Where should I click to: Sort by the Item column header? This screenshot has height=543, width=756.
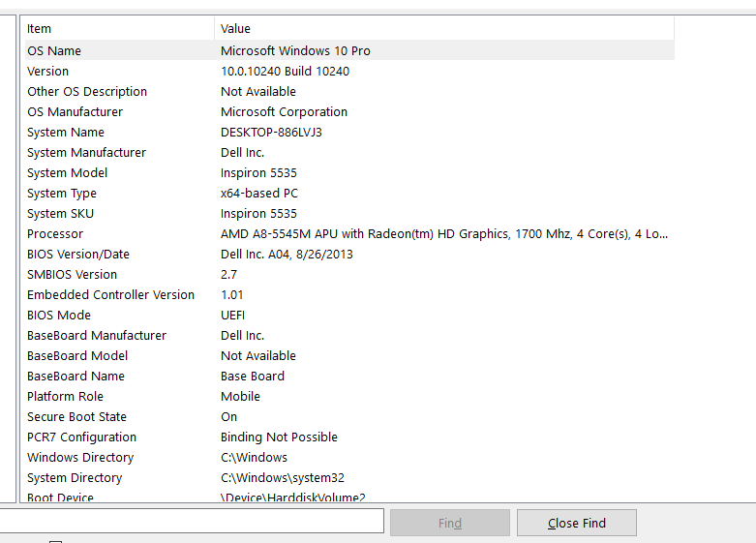click(x=120, y=28)
